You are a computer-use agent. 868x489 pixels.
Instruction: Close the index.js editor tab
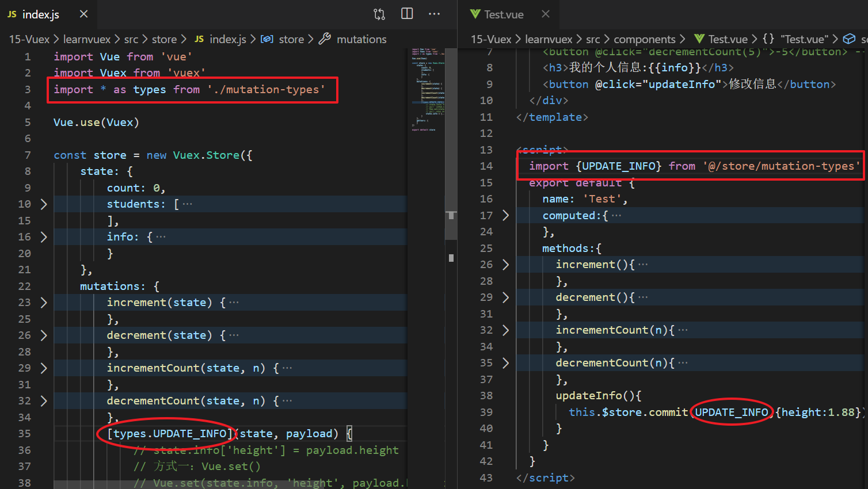[x=84, y=14]
